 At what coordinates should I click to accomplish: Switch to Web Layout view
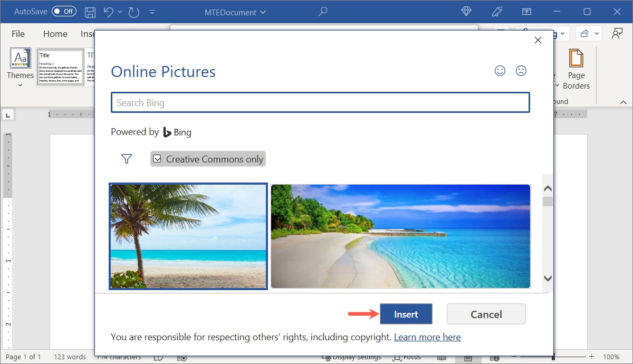494,357
